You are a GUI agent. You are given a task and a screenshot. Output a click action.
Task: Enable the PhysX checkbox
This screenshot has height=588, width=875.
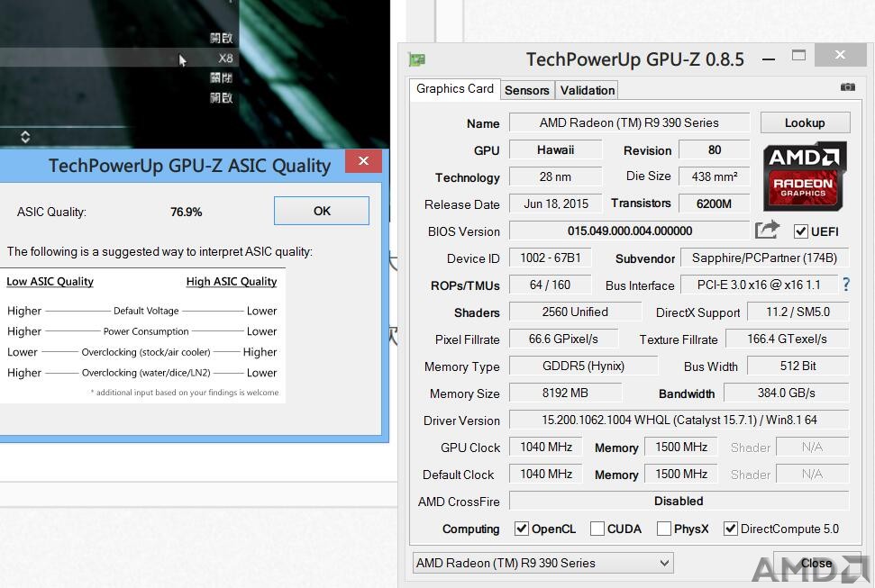pos(663,529)
